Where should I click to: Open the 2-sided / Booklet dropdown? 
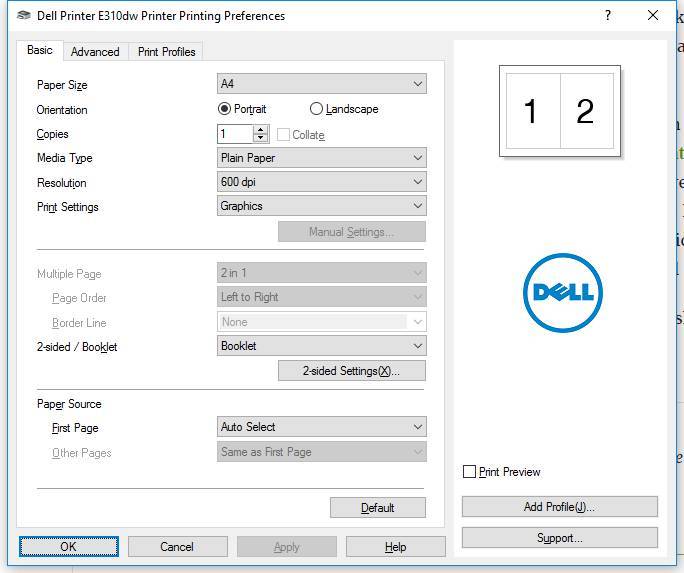pyautogui.click(x=321, y=346)
